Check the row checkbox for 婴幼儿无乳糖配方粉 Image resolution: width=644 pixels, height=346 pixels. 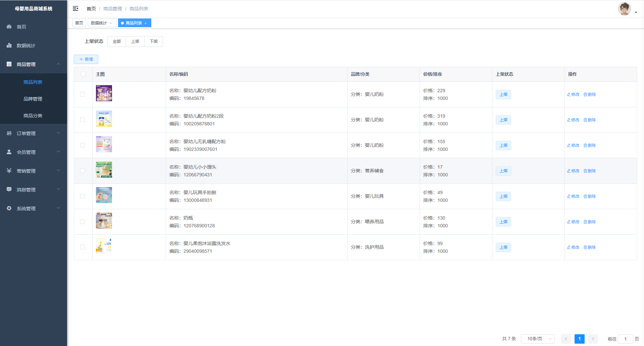click(x=83, y=145)
